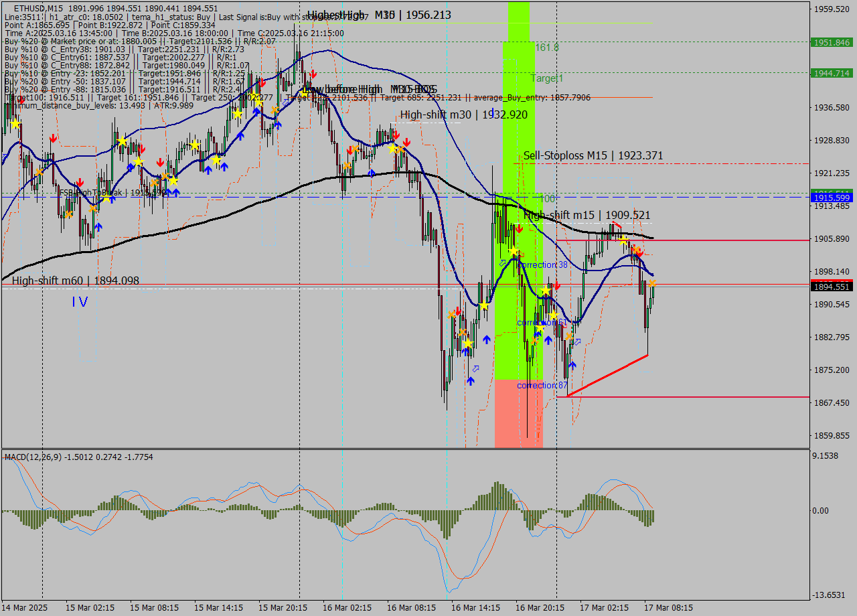Click the red down arrow near FSB_HighToBreak label
The width and height of the screenshot is (857, 616).
80,181
